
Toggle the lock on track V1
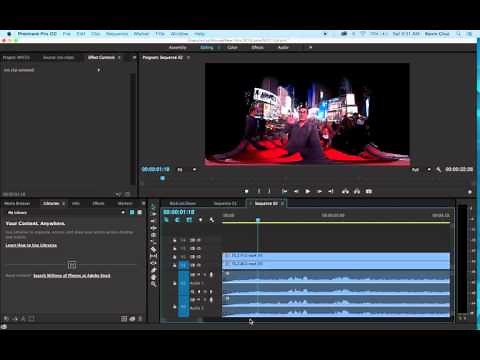click(x=174, y=265)
